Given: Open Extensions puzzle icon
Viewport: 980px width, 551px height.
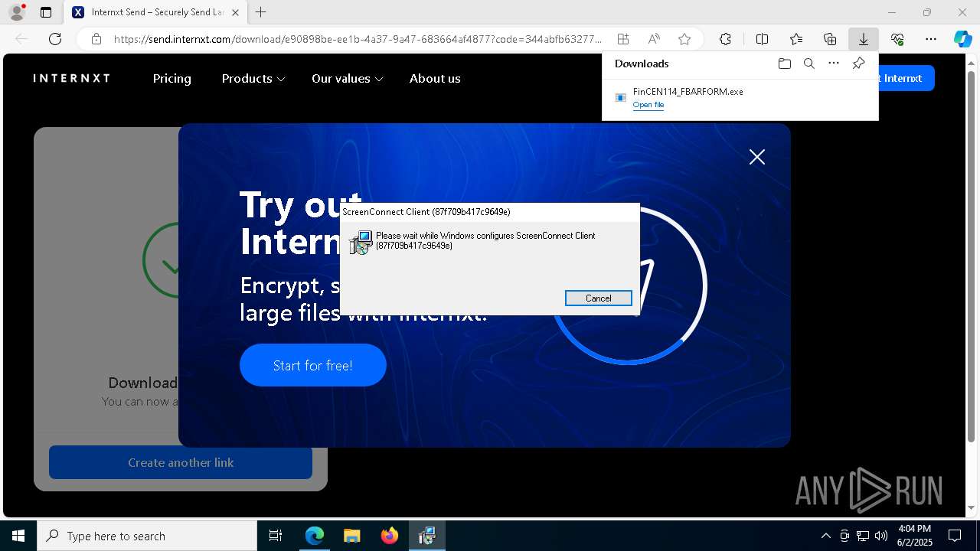Looking at the screenshot, I should (x=725, y=39).
